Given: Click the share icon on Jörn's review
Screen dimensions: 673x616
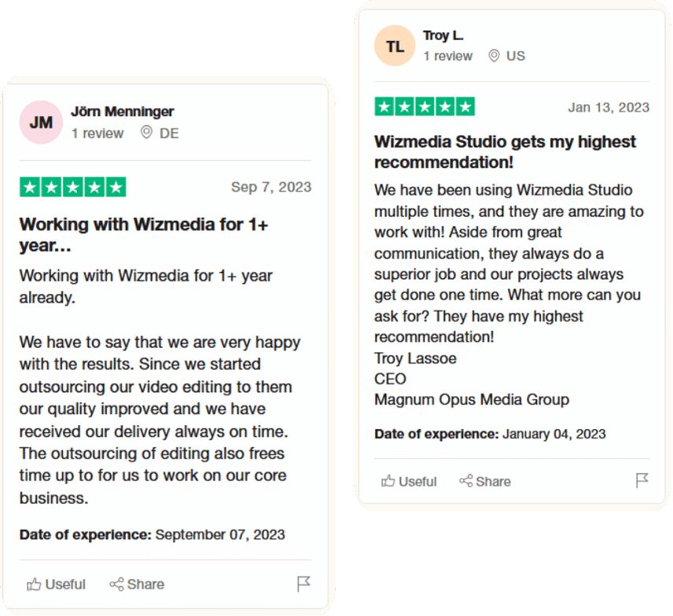Looking at the screenshot, I should 116,585.
